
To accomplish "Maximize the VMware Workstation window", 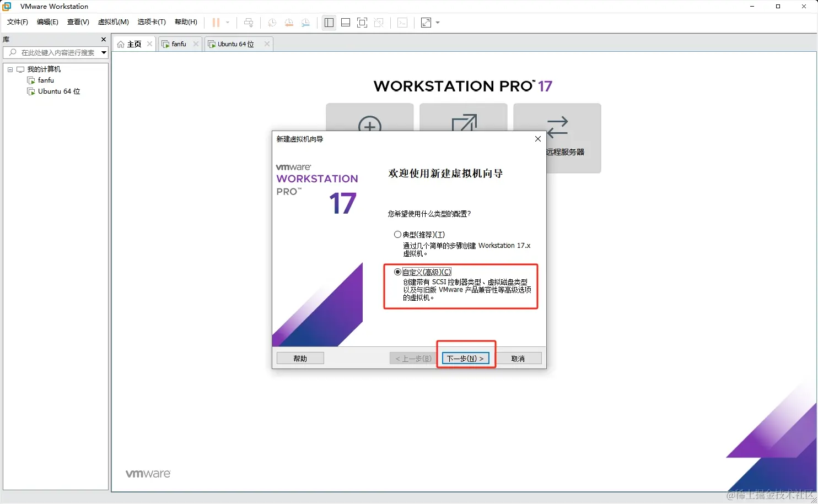I will (778, 7).
